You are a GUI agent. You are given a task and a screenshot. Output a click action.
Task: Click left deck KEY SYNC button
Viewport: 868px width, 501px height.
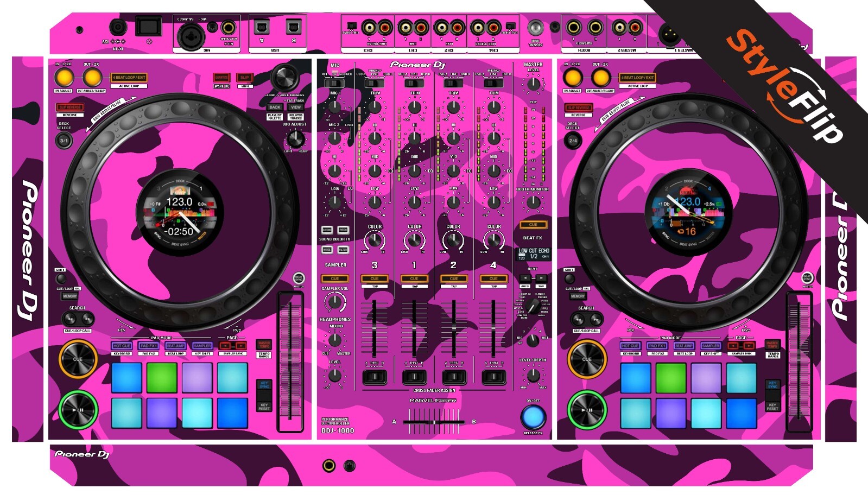(x=264, y=385)
